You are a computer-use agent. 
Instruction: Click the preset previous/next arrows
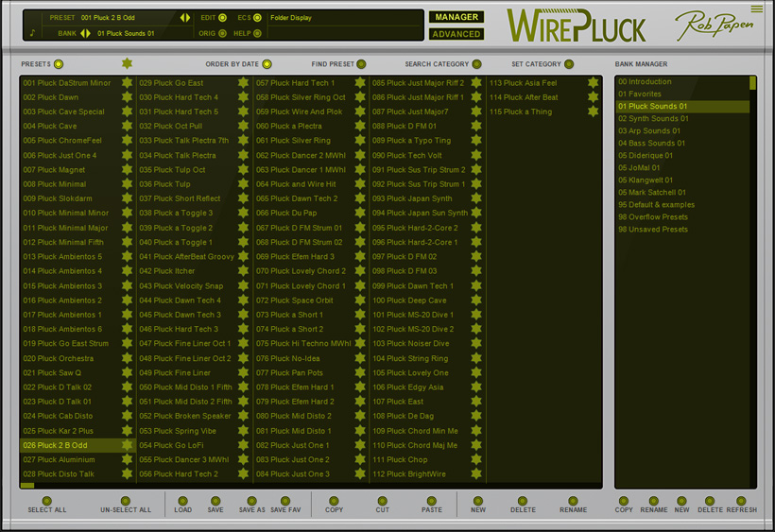pyautogui.click(x=185, y=18)
